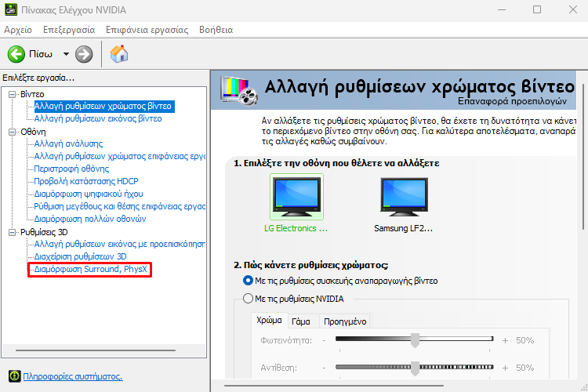Screen dimensions: 588x392
Task: Select the LG Electronics monitor icon
Action: click(x=296, y=197)
